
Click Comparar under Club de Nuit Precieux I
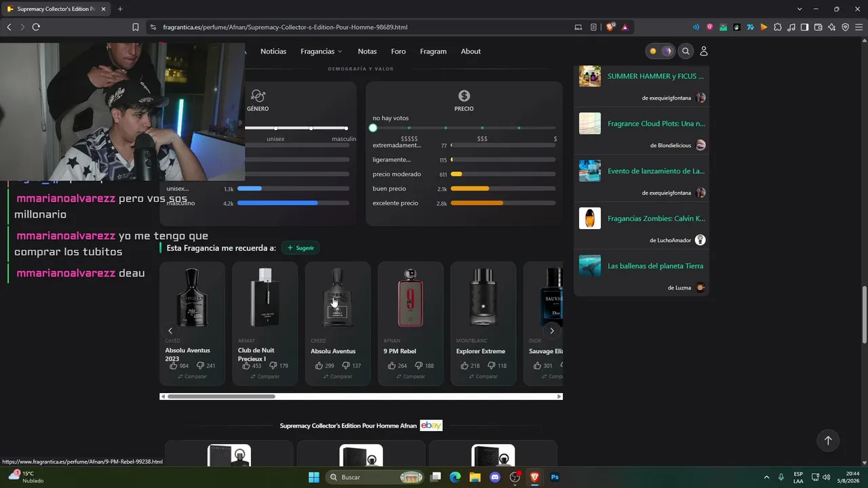[x=264, y=376]
